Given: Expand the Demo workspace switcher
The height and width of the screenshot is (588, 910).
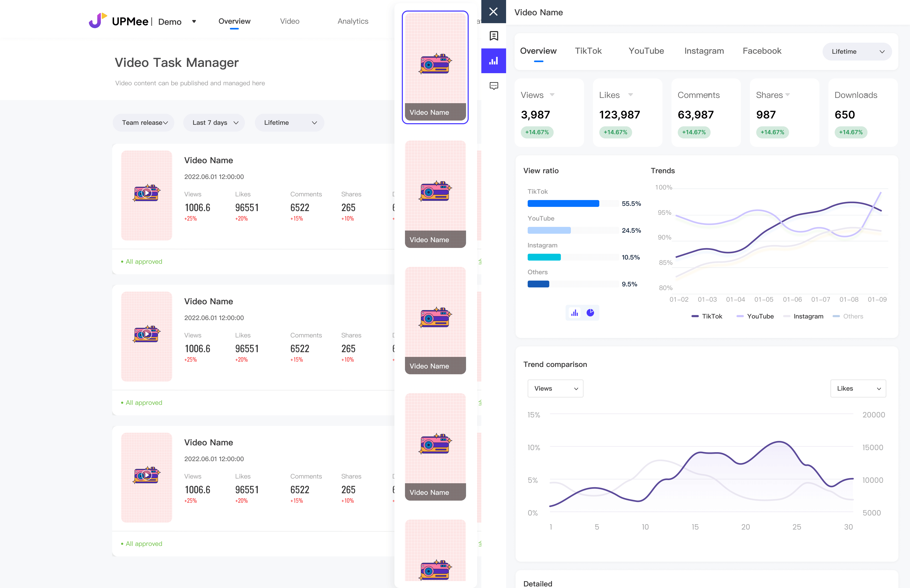Looking at the screenshot, I should (194, 21).
